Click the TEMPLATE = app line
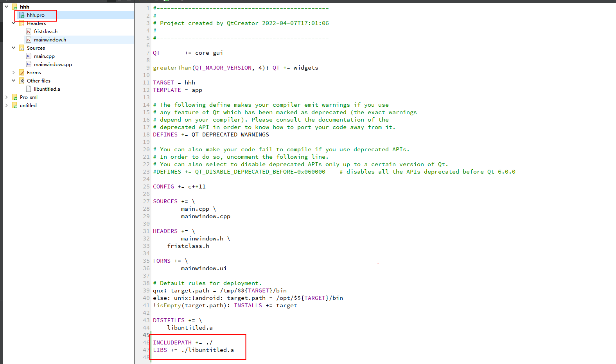 pyautogui.click(x=178, y=90)
